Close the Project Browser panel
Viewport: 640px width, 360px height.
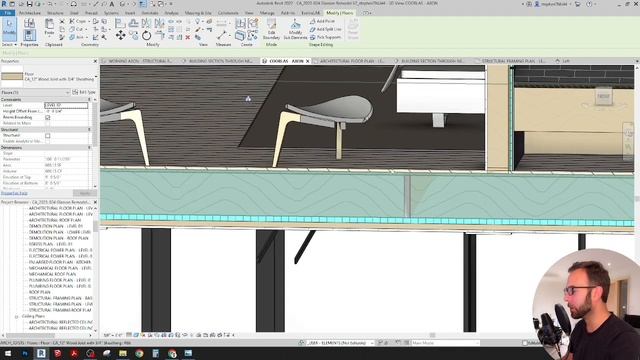(x=95, y=202)
